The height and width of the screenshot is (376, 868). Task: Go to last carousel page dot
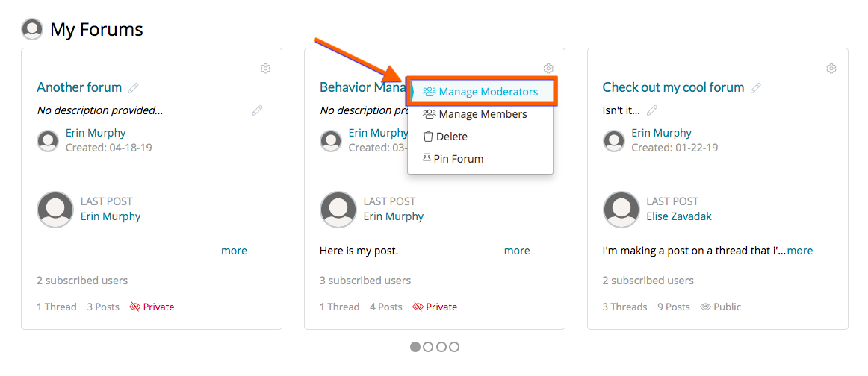pyautogui.click(x=454, y=347)
